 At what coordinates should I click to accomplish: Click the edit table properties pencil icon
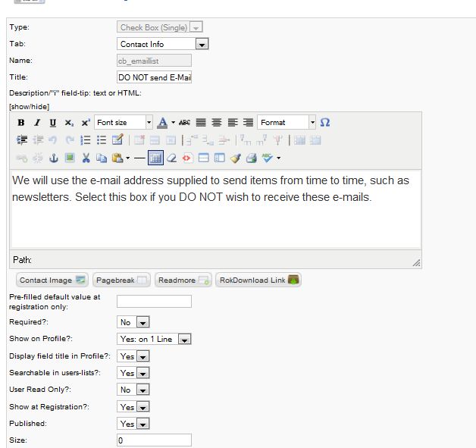coord(117,140)
